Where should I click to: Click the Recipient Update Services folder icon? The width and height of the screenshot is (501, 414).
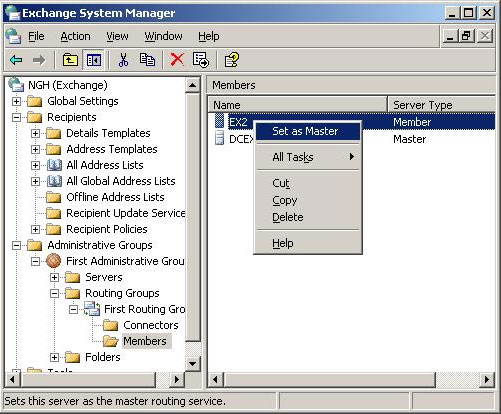54,213
